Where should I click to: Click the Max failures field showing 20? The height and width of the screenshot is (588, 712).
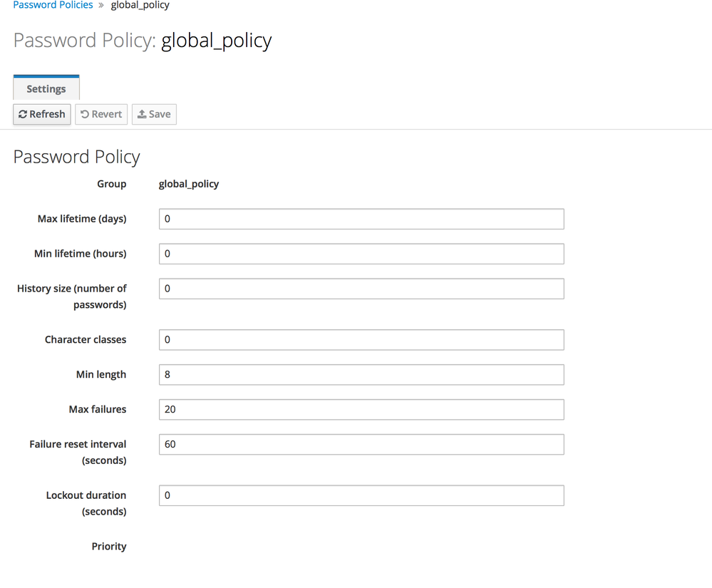pos(361,410)
